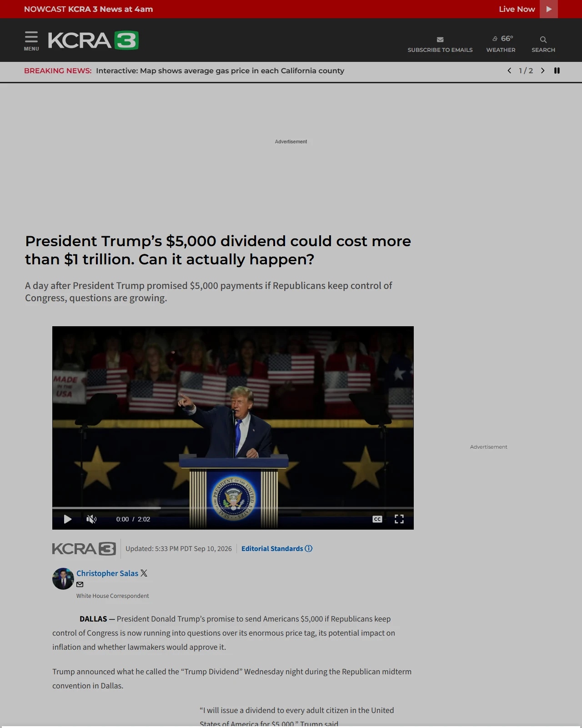Toggle closed captions on video

click(x=377, y=519)
